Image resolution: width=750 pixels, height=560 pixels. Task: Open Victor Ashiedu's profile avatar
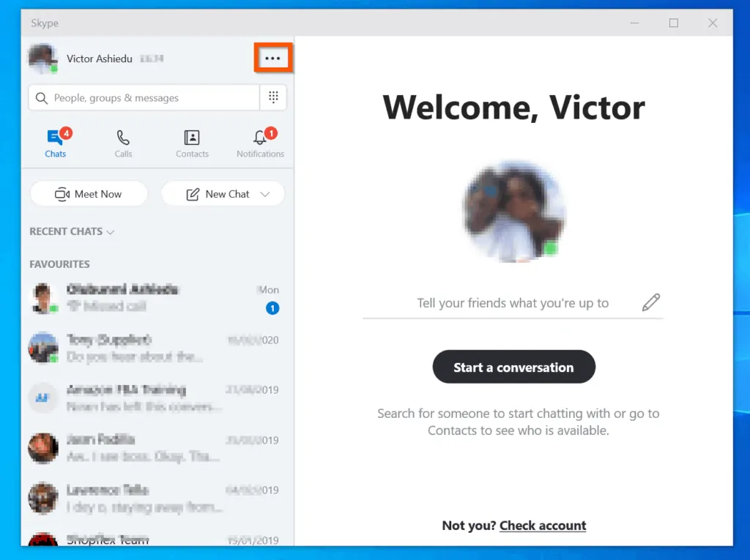[x=43, y=59]
